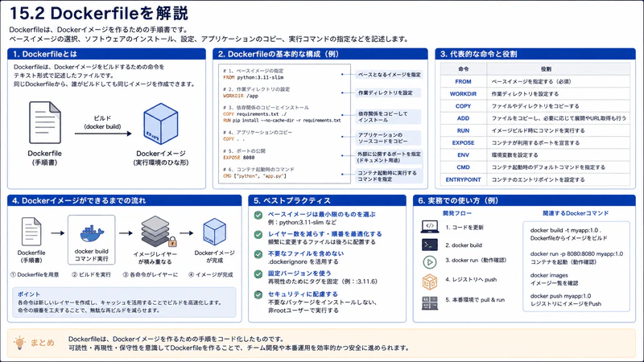Screen dimensions: 644x362
Task: Click the Dockerfile document icon in section 1
Action: pyautogui.click(x=45, y=122)
